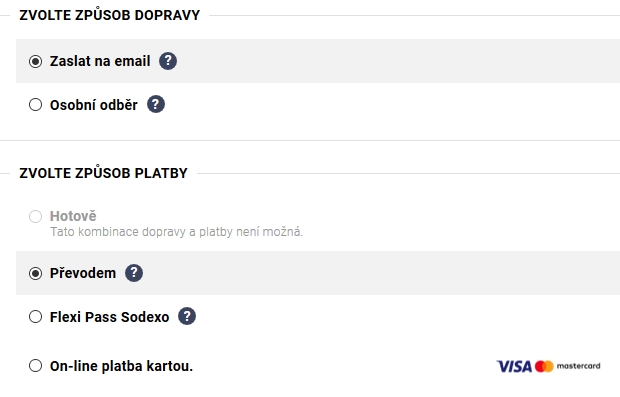Viewport: 620px width, 397px height.
Task: Click the Osobní odběr label text
Action: (94, 105)
